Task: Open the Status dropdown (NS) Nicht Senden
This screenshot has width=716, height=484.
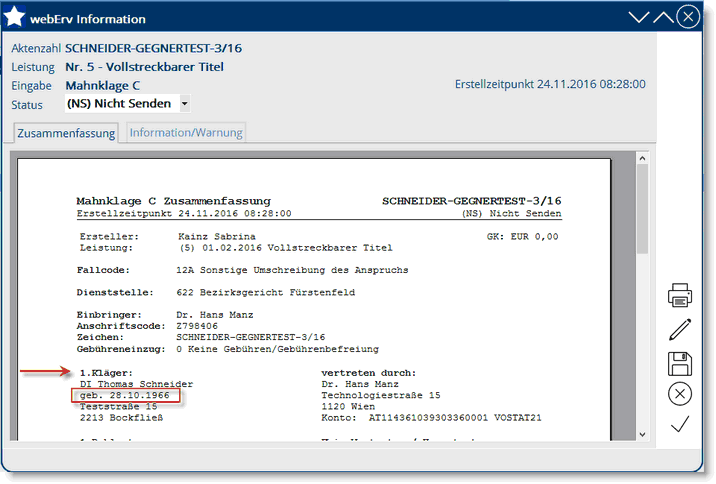Action: pyautogui.click(x=127, y=104)
